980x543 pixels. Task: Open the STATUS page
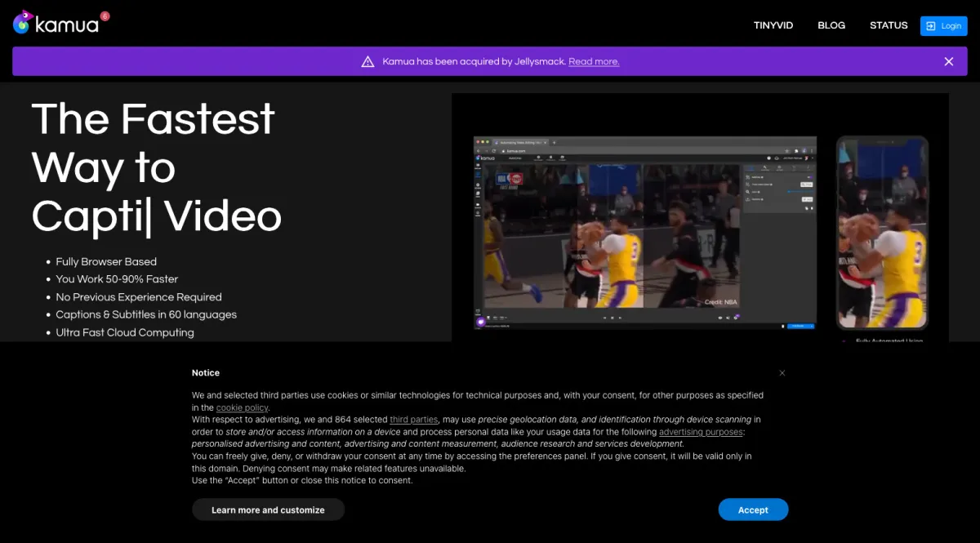coord(889,25)
